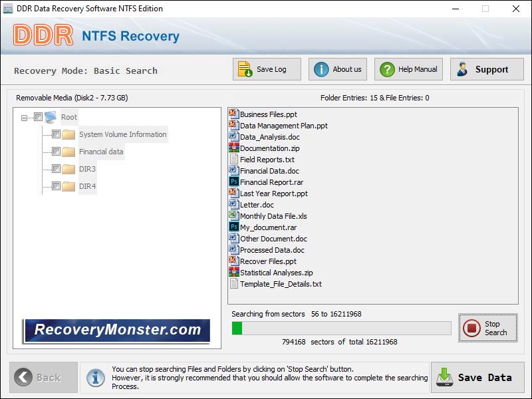Check the System Volume Information checkbox

click(x=57, y=134)
